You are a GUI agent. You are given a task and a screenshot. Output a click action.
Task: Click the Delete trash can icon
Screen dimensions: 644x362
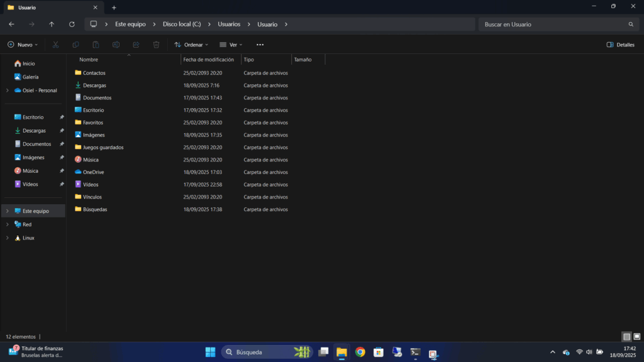point(156,45)
